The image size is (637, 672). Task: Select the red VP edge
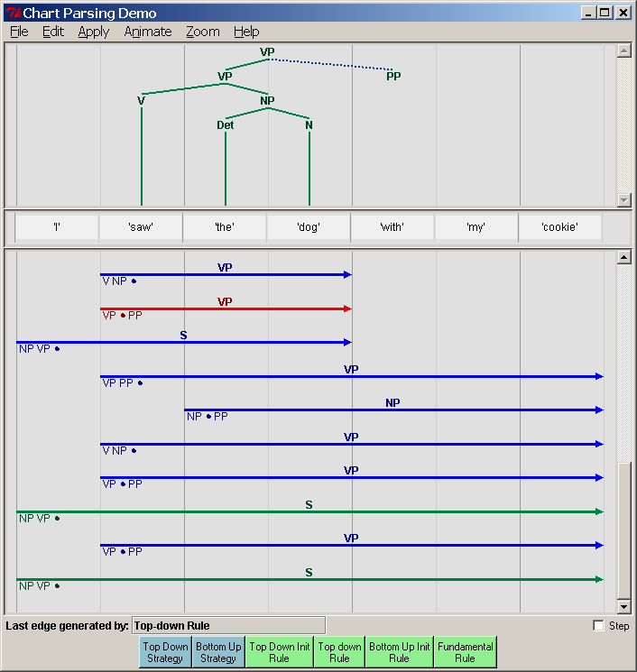point(226,308)
